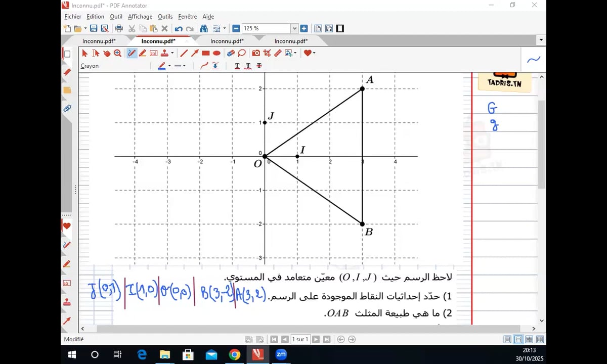Click the Find binoculars icon

(204, 29)
